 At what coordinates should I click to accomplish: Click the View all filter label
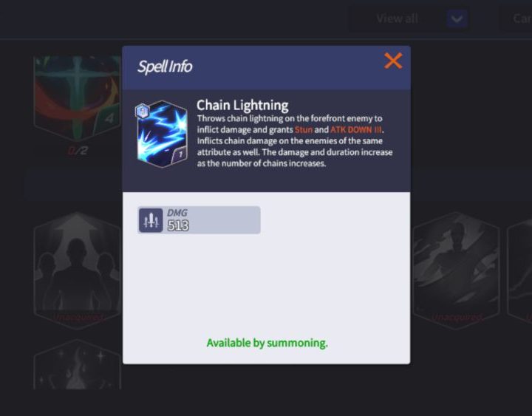pyautogui.click(x=397, y=18)
